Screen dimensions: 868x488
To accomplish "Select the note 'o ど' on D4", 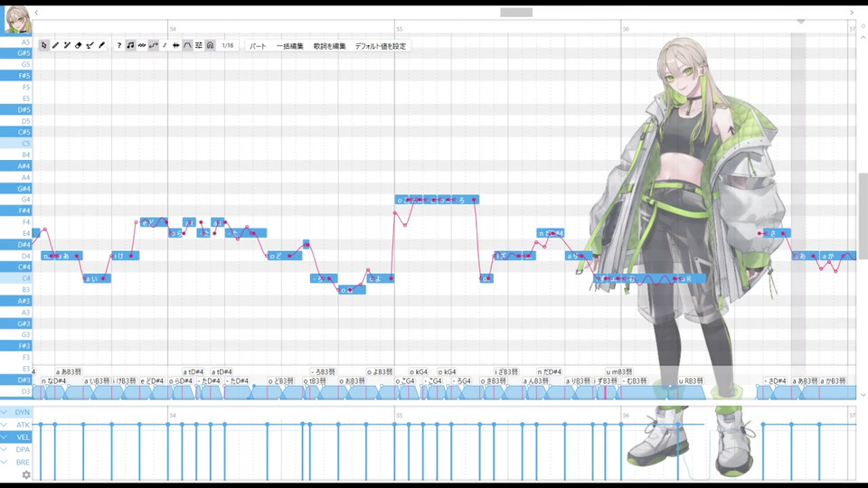I will [x=285, y=256].
